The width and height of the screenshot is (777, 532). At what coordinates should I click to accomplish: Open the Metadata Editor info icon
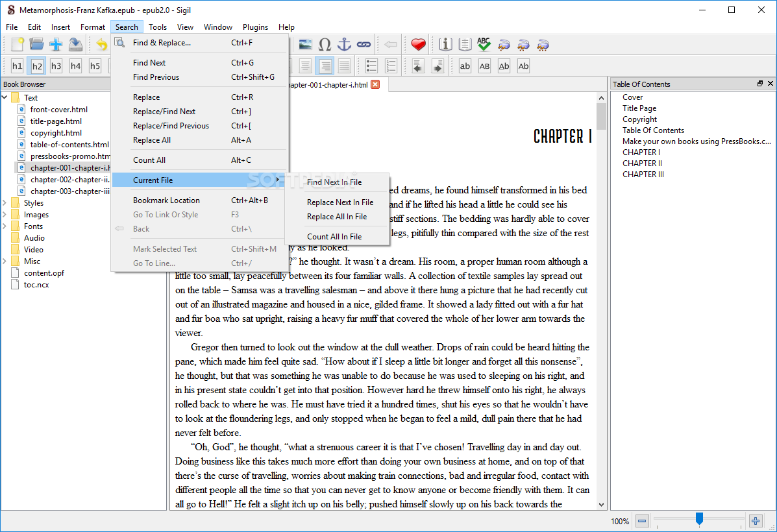click(445, 45)
